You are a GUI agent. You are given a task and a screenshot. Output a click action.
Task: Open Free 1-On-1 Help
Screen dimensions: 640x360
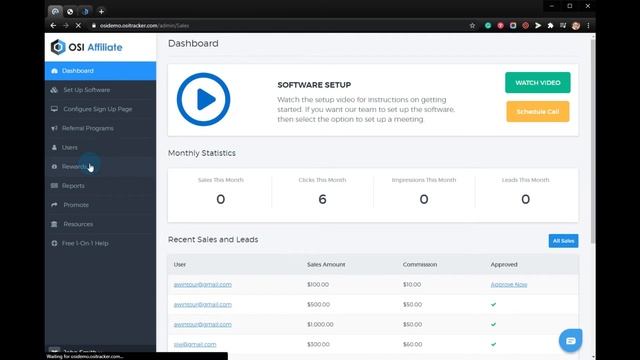coord(100,244)
